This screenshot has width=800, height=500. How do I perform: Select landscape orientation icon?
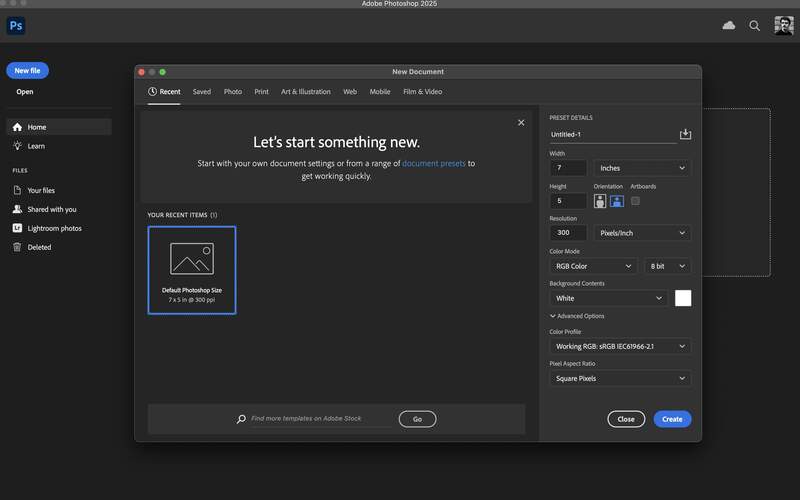pyautogui.click(x=617, y=201)
